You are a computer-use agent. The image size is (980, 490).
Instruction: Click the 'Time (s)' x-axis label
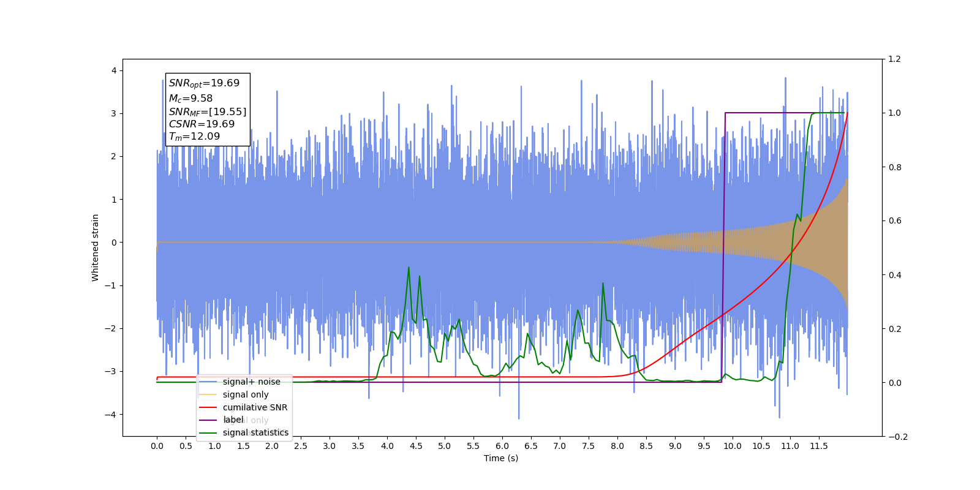501,458
